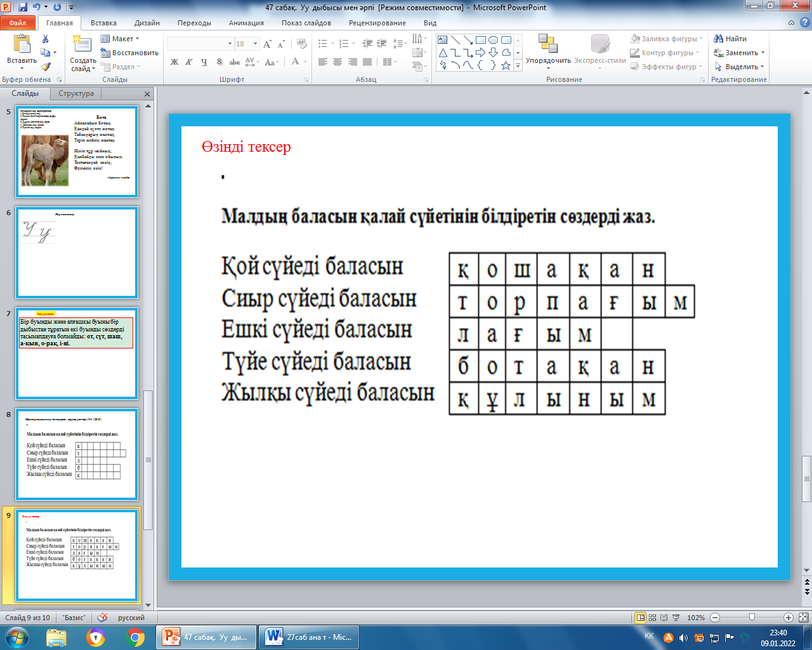Viewport: 812px width, 650px height.
Task: Select slide 7 thumbnail in the pane
Action: point(77,354)
